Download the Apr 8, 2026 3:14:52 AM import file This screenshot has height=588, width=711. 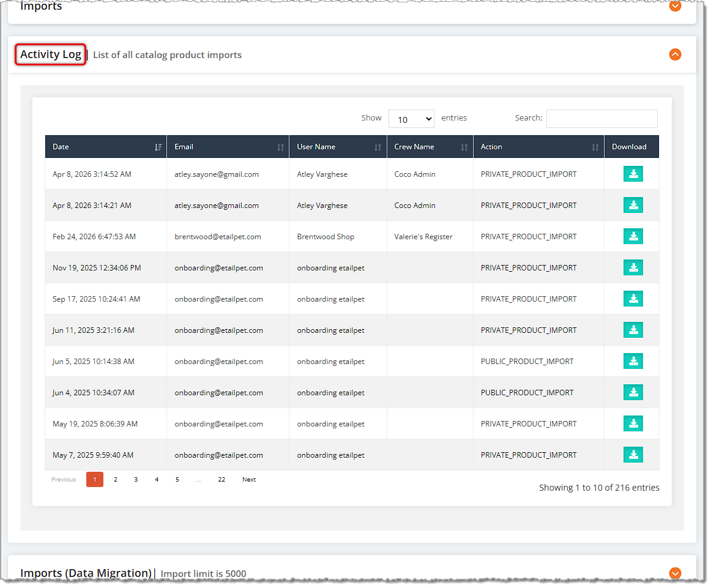pos(633,174)
